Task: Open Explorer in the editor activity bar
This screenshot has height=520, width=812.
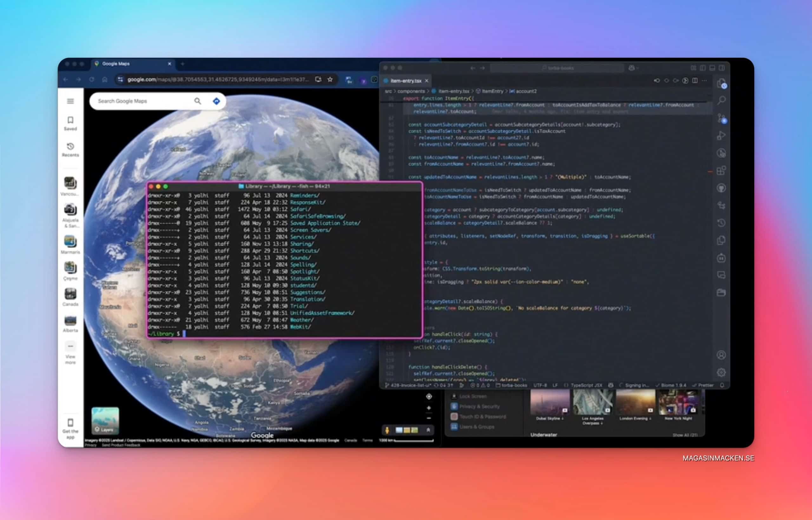Action: [x=721, y=83]
